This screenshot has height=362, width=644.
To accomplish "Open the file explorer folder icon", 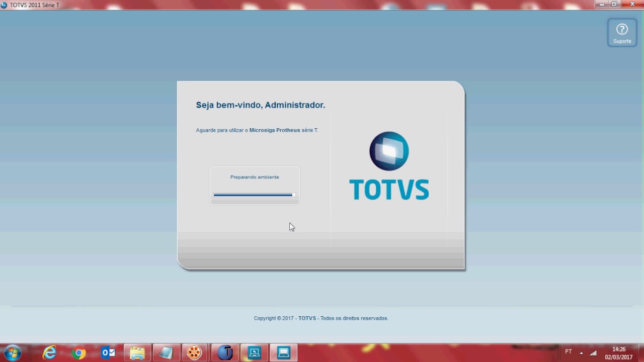I will pyautogui.click(x=137, y=353).
